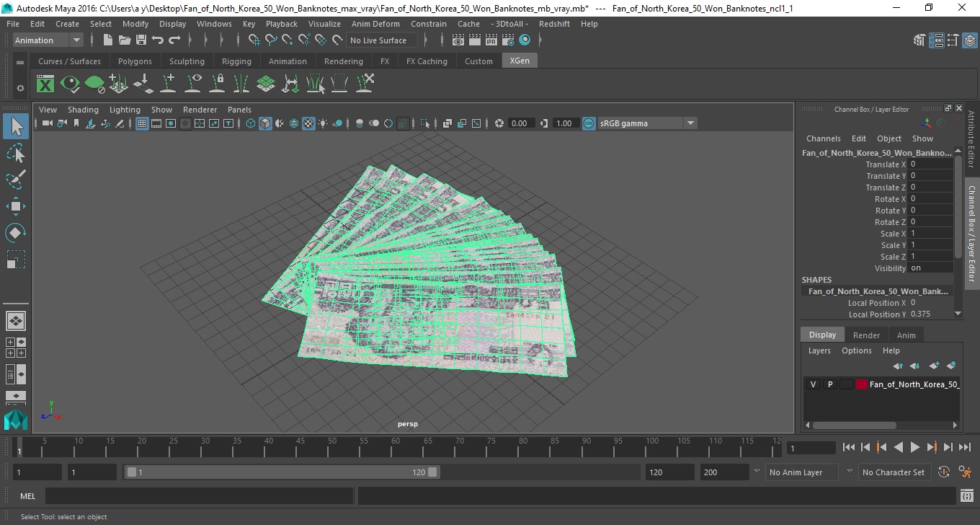This screenshot has height=525, width=980.
Task: Open the vertical Attribute Editor tab
Action: 971,139
